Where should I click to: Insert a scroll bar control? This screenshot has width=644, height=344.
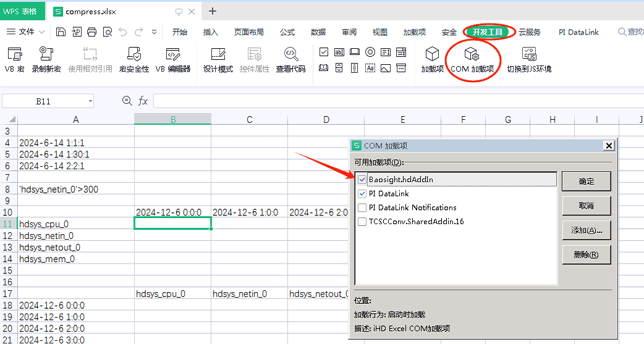pos(355,68)
